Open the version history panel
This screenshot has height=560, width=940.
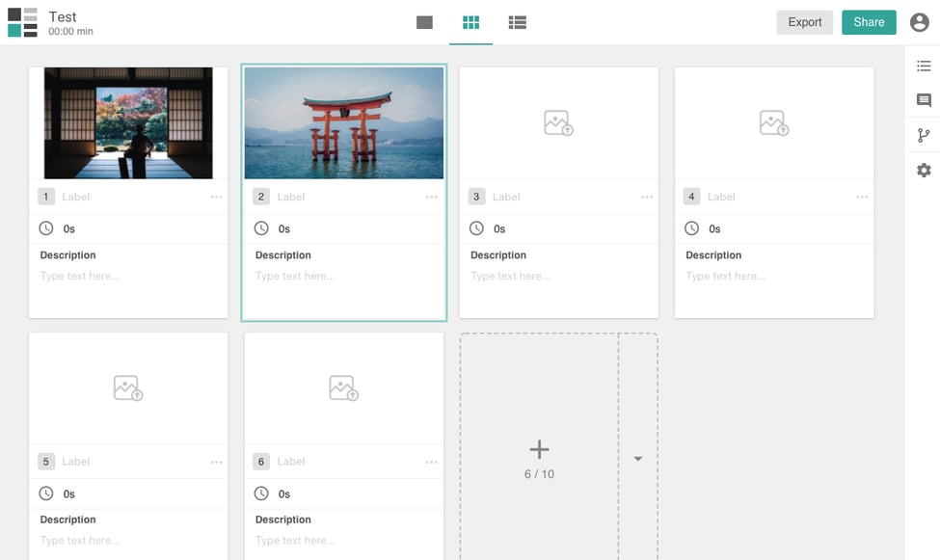923,135
